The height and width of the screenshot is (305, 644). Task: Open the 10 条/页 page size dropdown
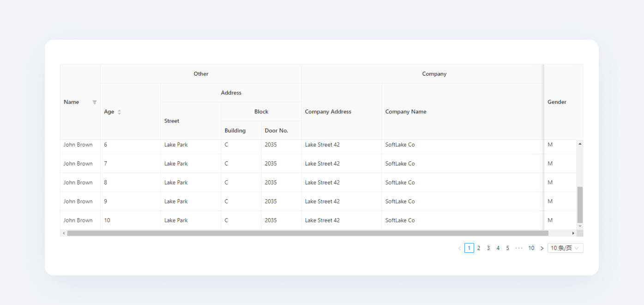coord(565,248)
